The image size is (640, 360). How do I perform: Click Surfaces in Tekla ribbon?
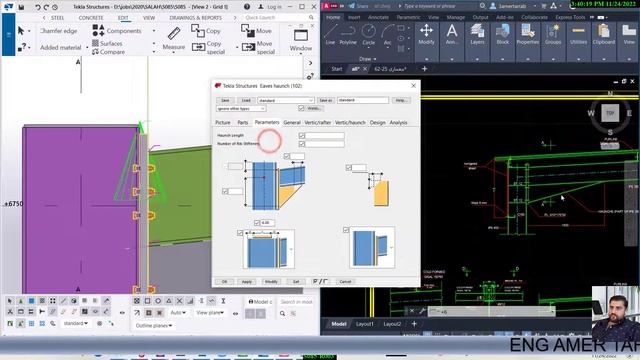click(107, 43)
